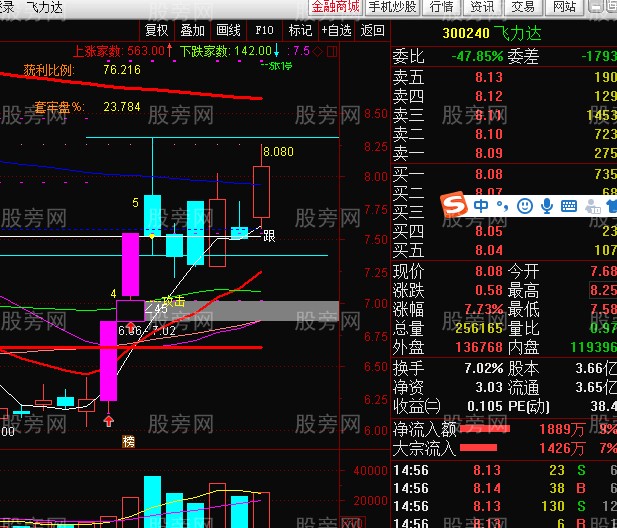Select the tick row with volume 130 S
The width and height of the screenshot is (617, 528).
[x=505, y=506]
